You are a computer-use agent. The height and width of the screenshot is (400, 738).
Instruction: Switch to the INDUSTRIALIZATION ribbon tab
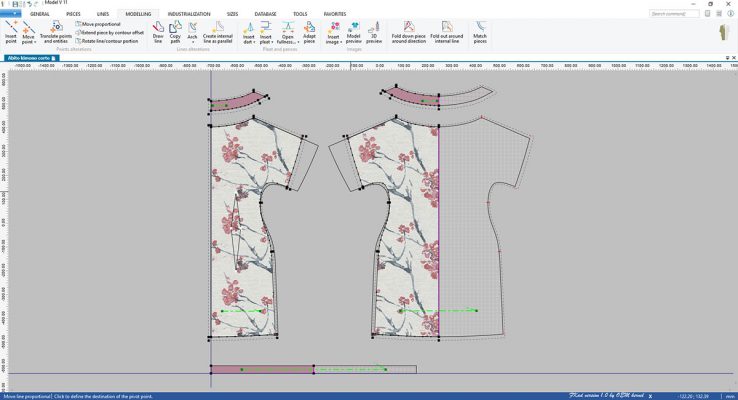pyautogui.click(x=189, y=14)
